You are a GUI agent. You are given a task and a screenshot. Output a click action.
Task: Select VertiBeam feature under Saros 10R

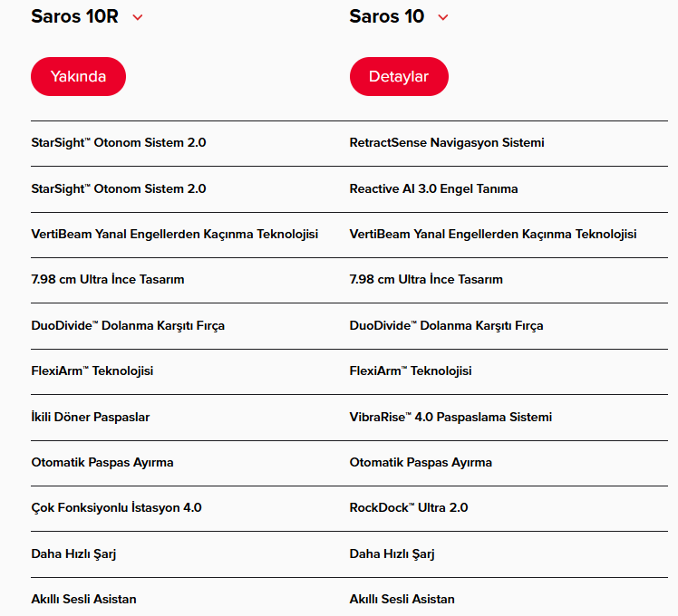(175, 235)
